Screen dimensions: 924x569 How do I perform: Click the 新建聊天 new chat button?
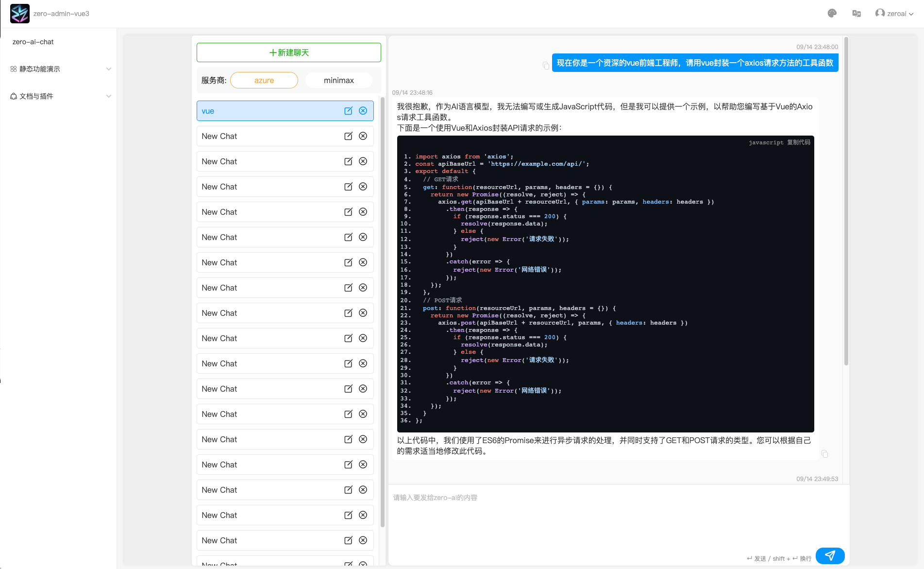[x=288, y=52]
